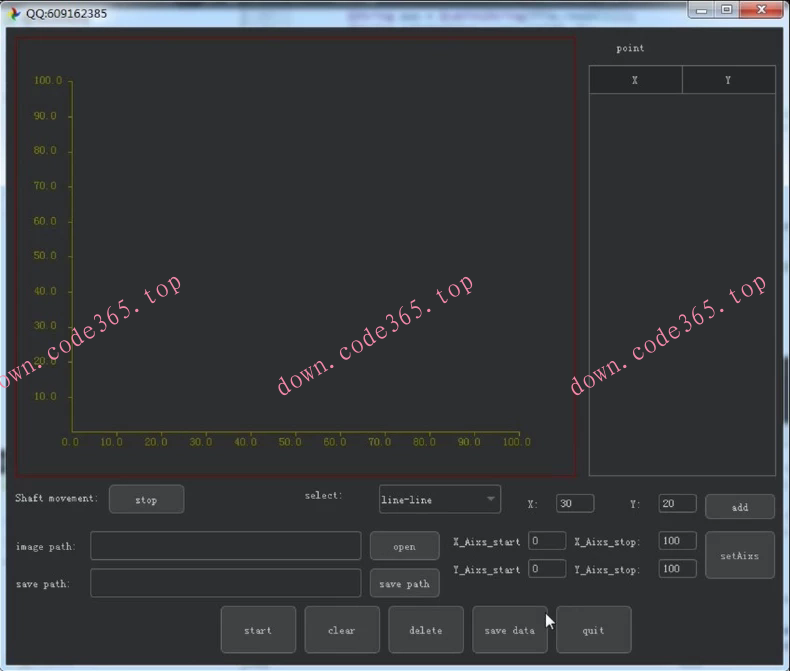Click the X column header in point table
The image size is (790, 671).
(635, 80)
